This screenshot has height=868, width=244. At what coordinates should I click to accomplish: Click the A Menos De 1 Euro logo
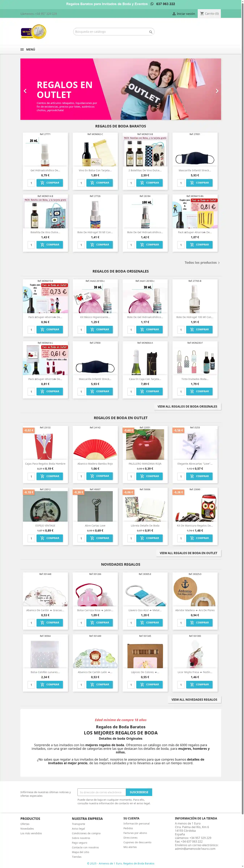click(x=33, y=32)
